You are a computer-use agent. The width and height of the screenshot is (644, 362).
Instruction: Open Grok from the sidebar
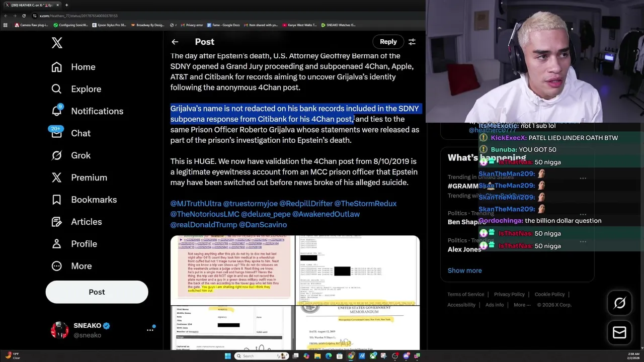[x=71, y=155]
